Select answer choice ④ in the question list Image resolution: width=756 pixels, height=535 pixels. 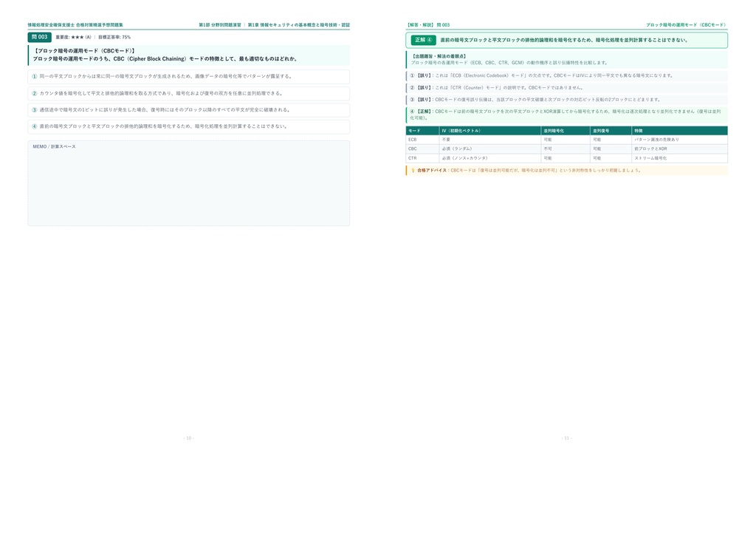[189, 126]
